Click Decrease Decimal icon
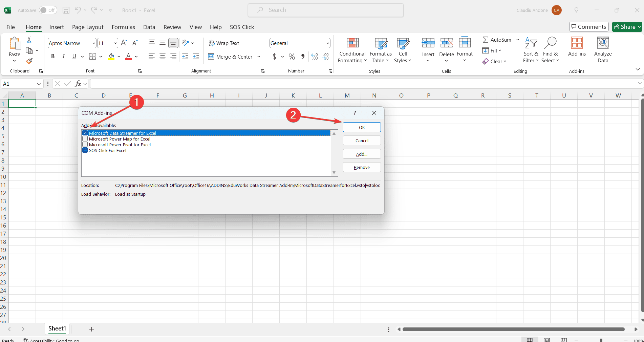The height and width of the screenshot is (342, 644). [x=325, y=57]
